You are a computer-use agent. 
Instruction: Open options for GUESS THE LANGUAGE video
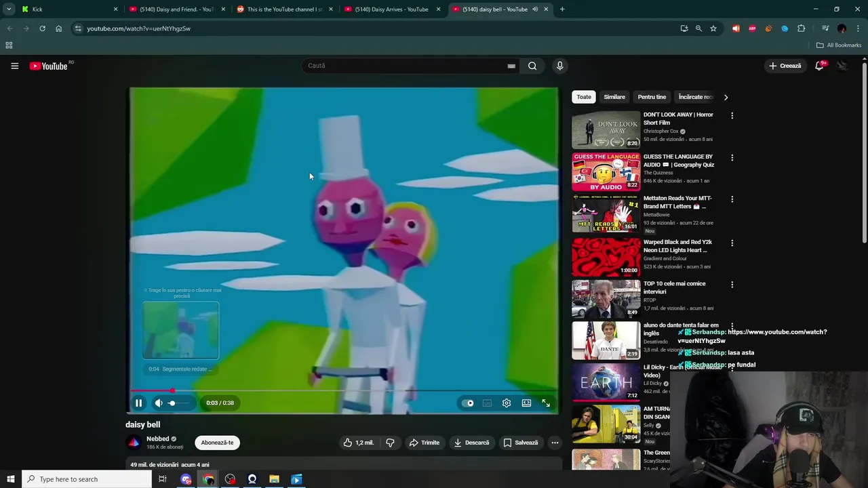732,158
